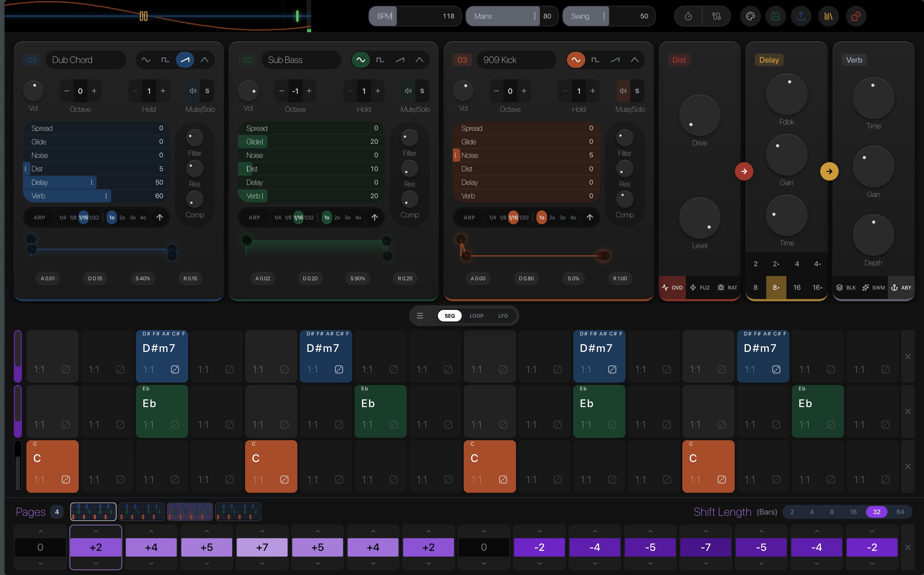Screen dimensions: 924x575
Task: Click up chevron above +2 shift step
Action: click(x=96, y=531)
